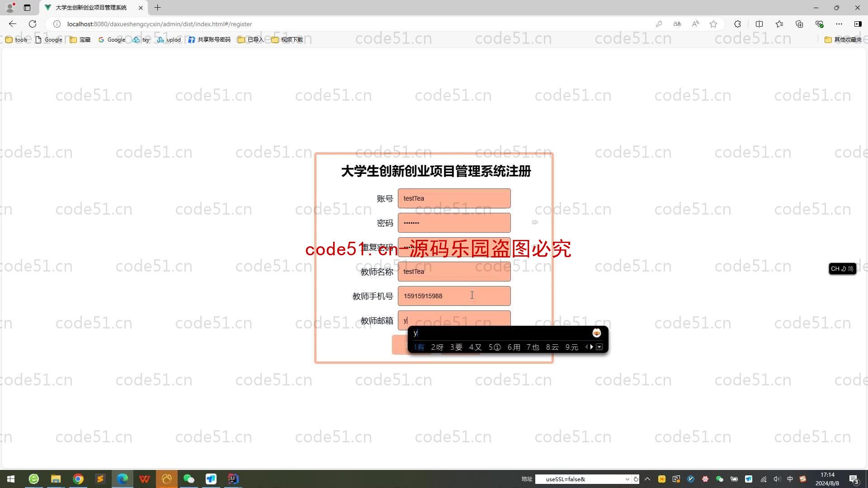Choose IME candidate 4又

475,347
